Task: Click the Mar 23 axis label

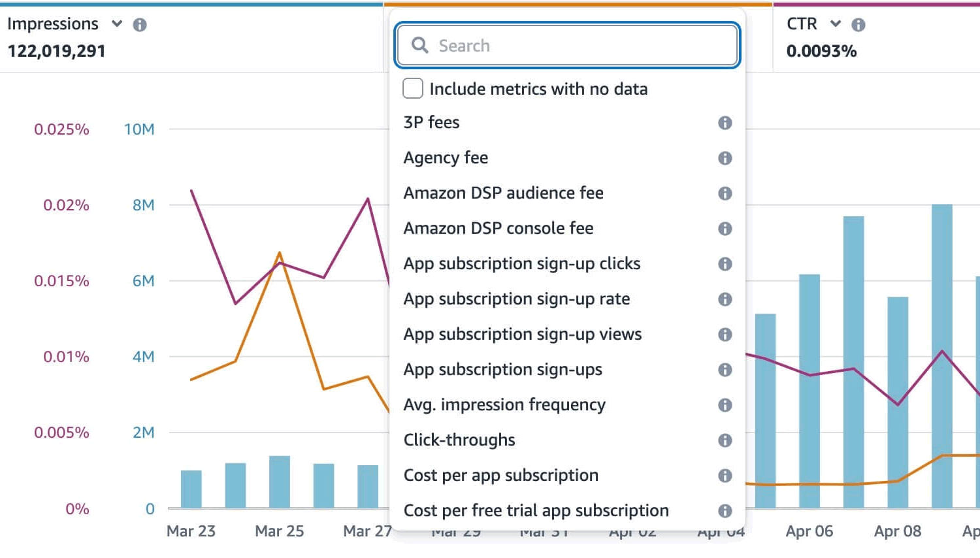Action: 191,531
